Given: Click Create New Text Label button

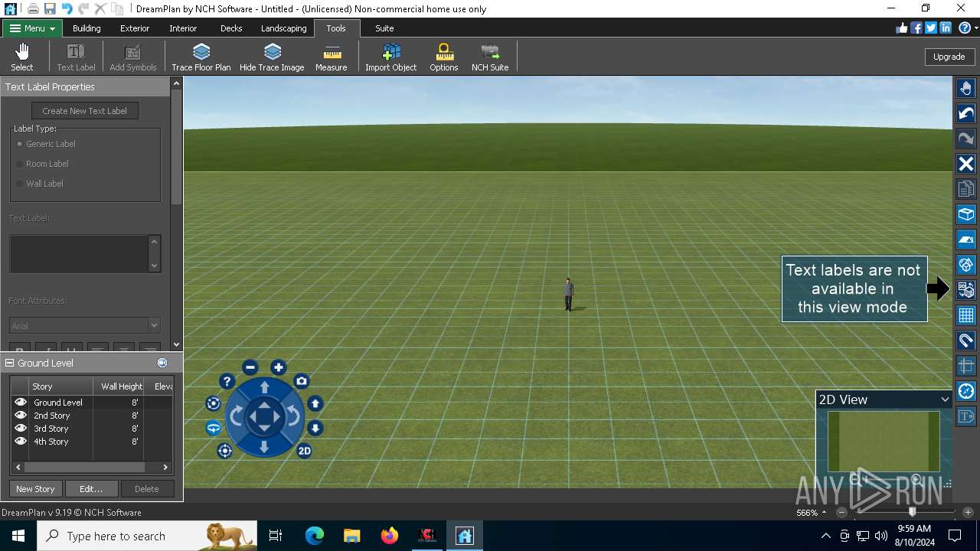Looking at the screenshot, I should pos(84,111).
